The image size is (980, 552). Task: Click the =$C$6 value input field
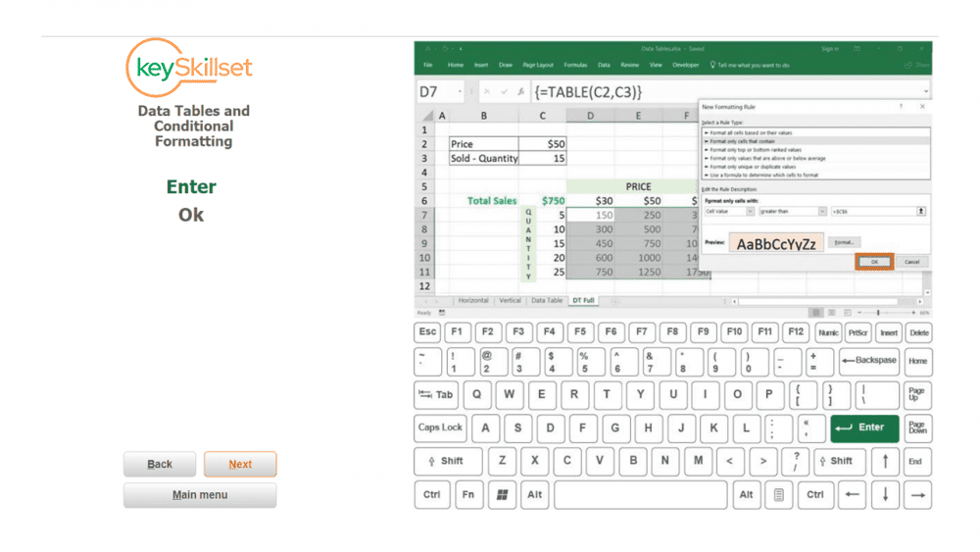click(874, 212)
